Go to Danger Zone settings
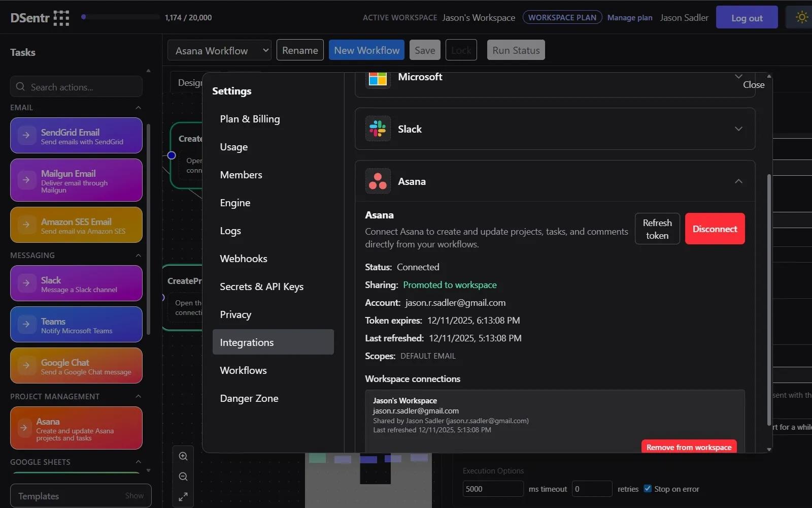Image resolution: width=812 pixels, height=508 pixels. coord(249,398)
